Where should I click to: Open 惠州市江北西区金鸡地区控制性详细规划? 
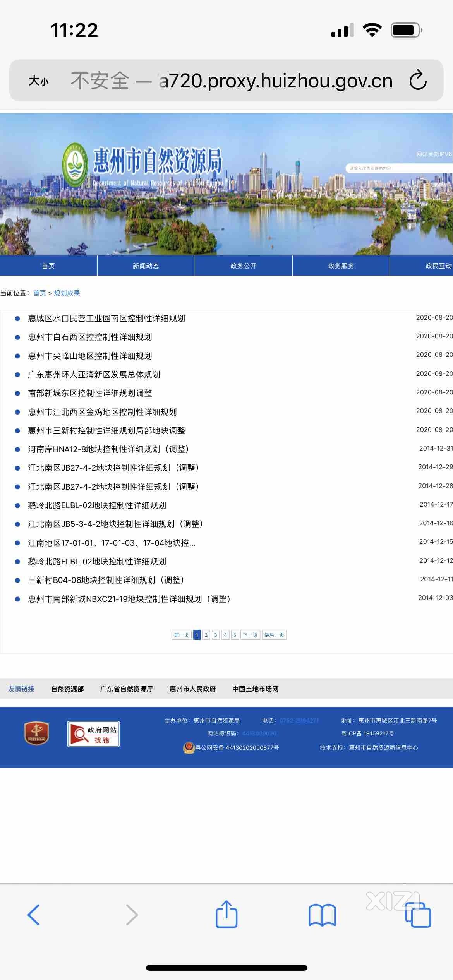coord(102,412)
